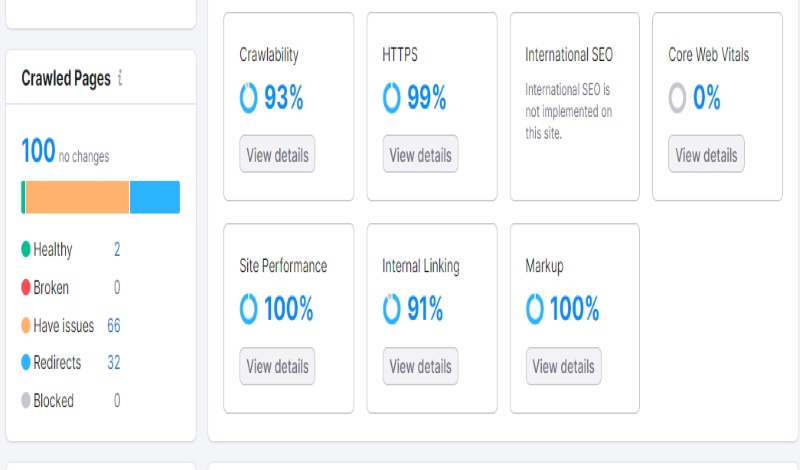Click the Crawled Pages info icon
The height and width of the screenshot is (470, 800).
click(x=120, y=78)
